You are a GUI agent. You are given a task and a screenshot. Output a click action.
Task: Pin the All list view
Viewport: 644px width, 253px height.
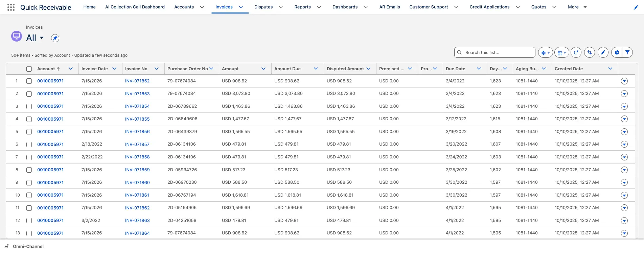[x=55, y=38]
